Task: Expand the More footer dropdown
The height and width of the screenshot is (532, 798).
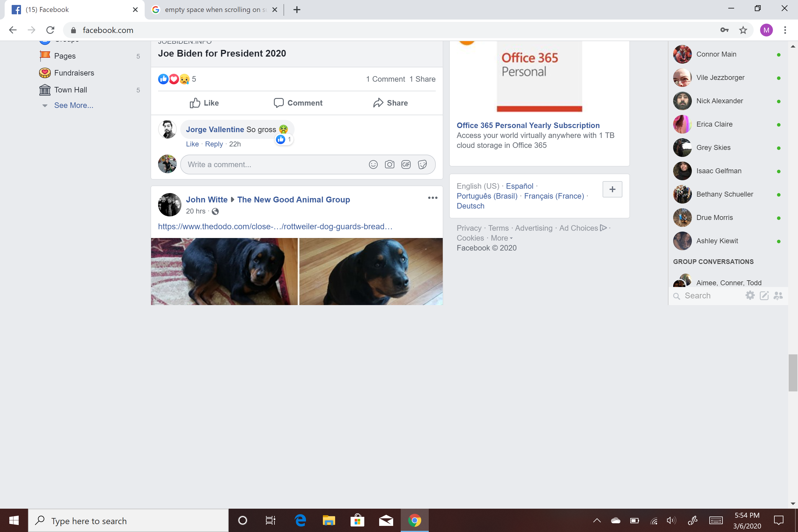Action: (501, 238)
